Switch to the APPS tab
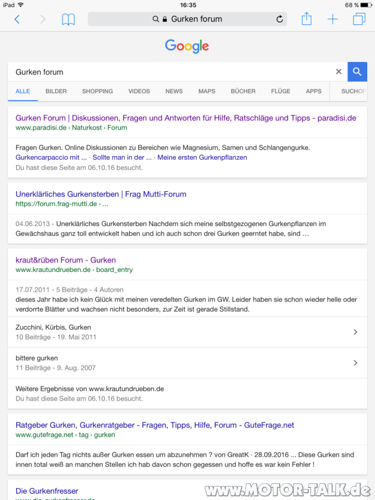This screenshot has height=500, width=375. click(x=314, y=91)
